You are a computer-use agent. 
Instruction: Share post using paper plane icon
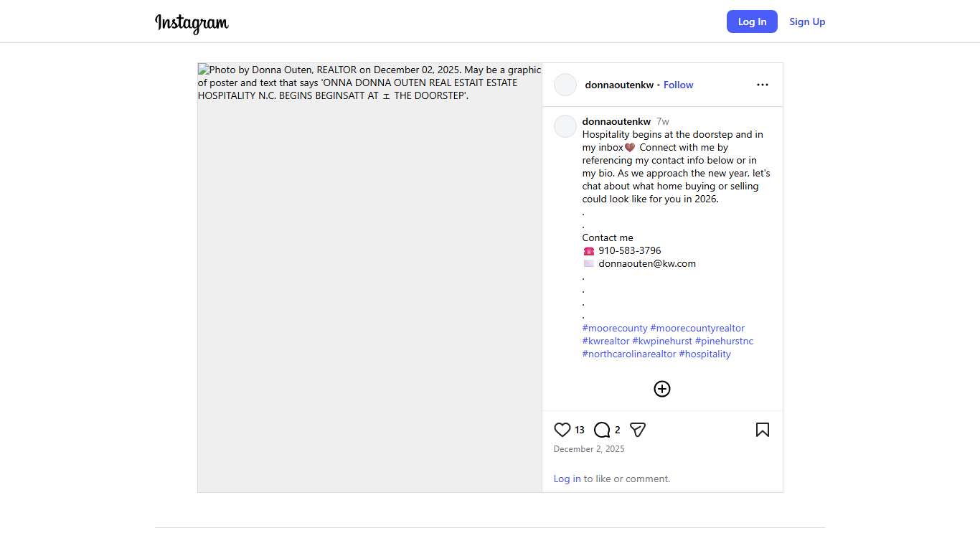(638, 430)
